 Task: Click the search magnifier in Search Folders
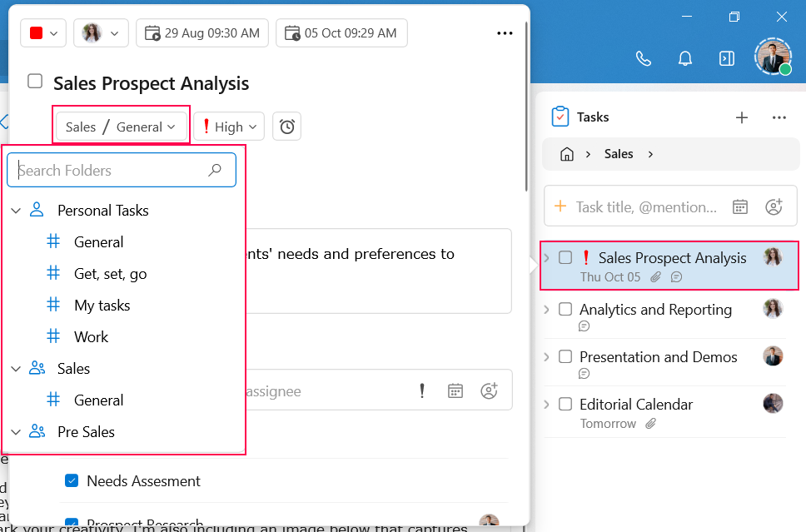(215, 170)
